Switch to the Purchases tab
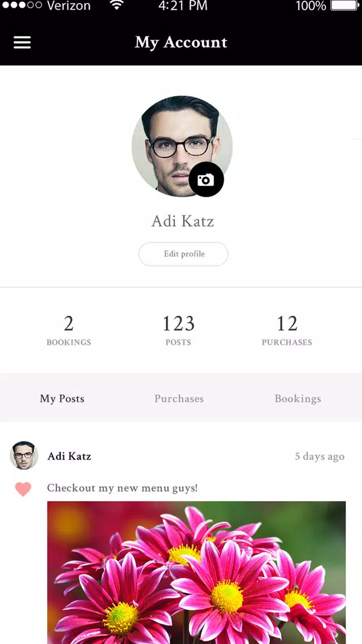362x644 pixels. (179, 399)
